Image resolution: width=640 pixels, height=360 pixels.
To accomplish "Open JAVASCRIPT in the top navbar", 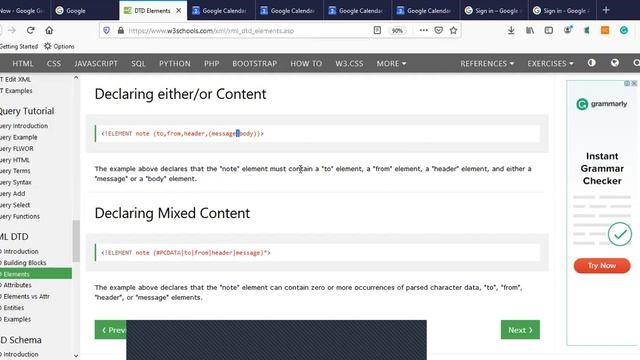I will click(96, 64).
